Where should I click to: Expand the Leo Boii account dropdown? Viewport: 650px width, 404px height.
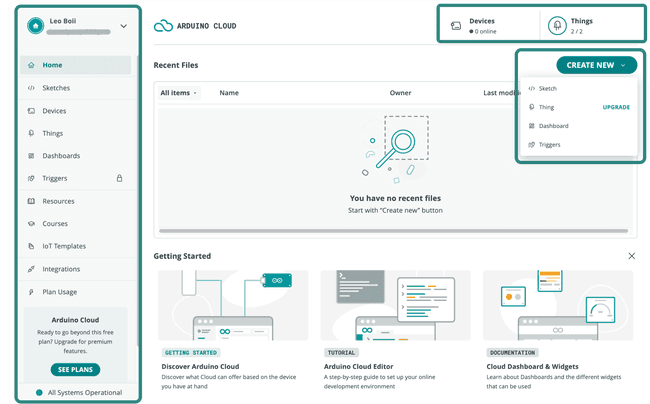click(123, 26)
